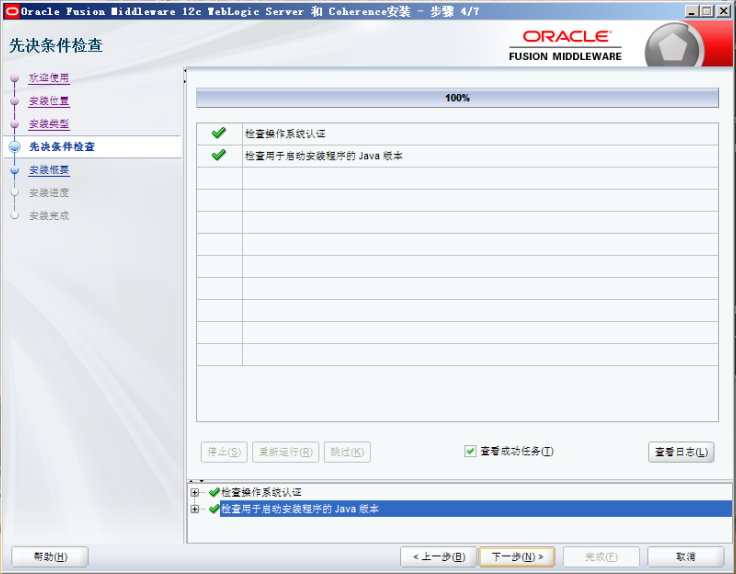This screenshot has width=736, height=574.
Task: Click the splitter arrows above the log tree
Action: coord(196,481)
